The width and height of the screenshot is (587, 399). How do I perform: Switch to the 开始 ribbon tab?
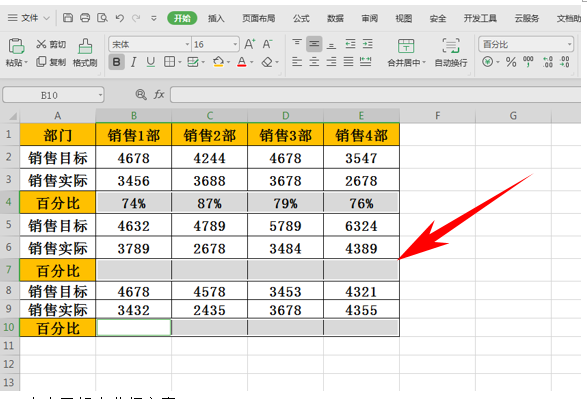pyautogui.click(x=182, y=18)
